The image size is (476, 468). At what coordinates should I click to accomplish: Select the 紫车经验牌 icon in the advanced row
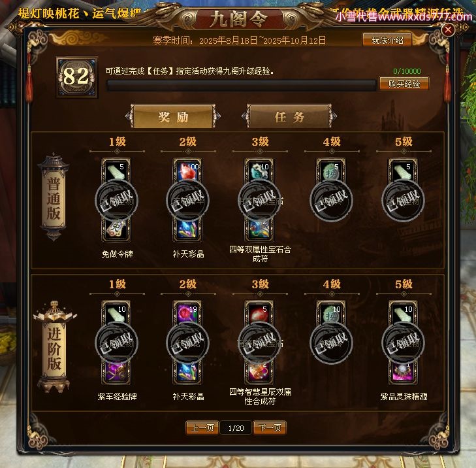pos(117,373)
